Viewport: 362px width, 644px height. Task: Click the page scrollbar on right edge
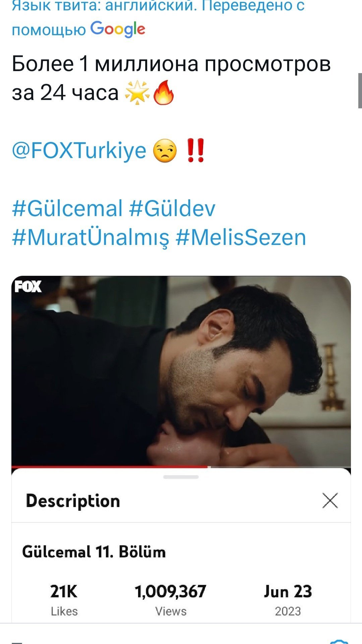pos(360,91)
